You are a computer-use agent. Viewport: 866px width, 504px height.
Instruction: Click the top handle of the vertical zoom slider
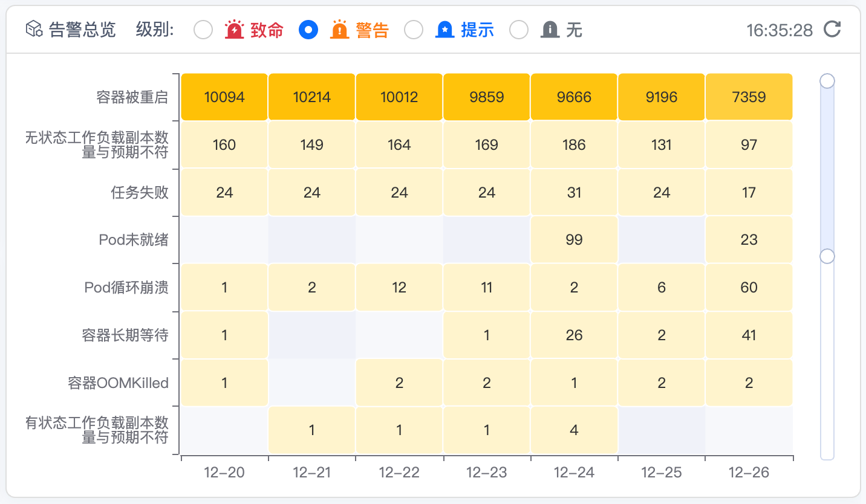click(x=827, y=80)
